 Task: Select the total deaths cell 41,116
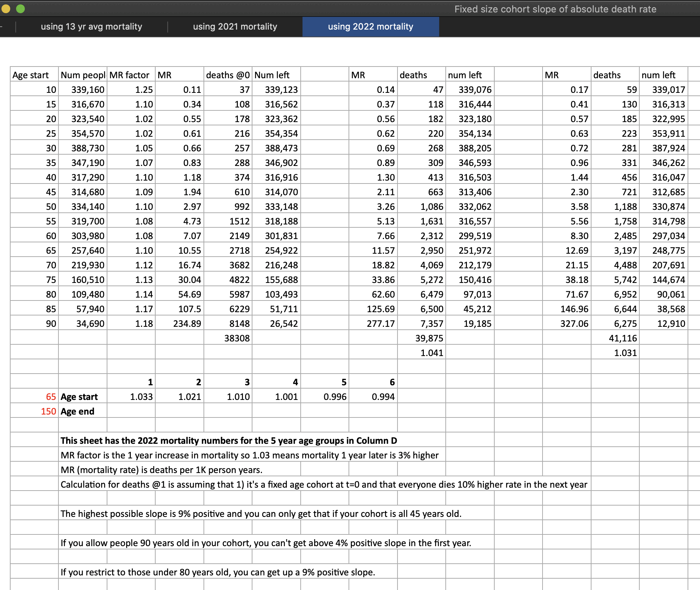coord(622,338)
